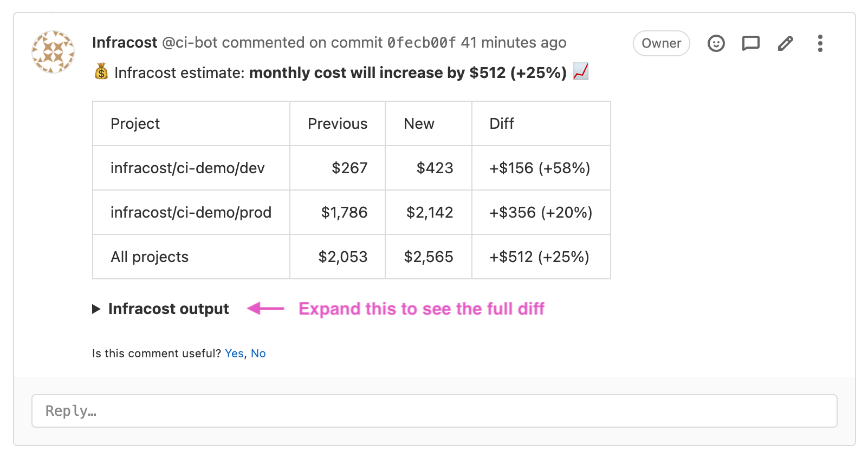The image size is (868, 458).
Task: Expand the Infracost output section
Action: click(x=161, y=309)
